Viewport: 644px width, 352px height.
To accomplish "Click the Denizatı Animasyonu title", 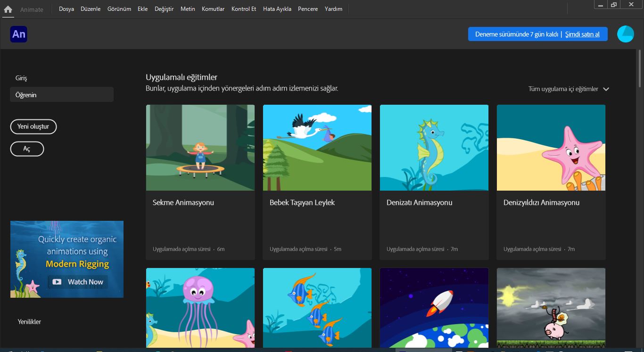I will [x=420, y=202].
